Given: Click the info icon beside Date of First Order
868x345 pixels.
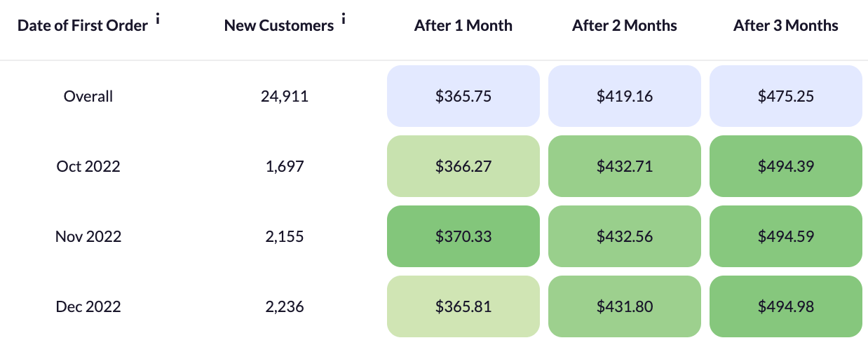Looking at the screenshot, I should coord(158,20).
